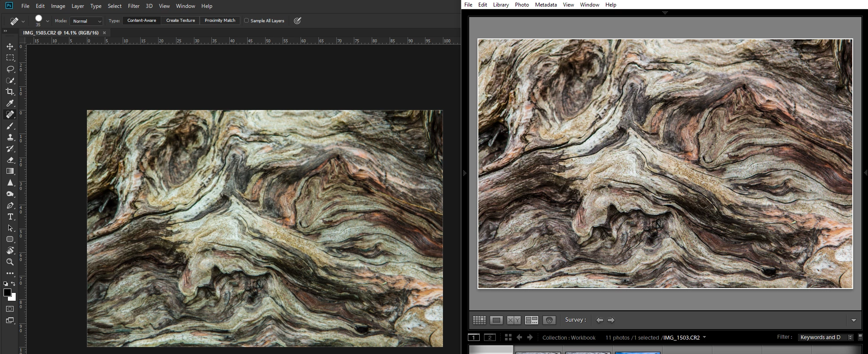The width and height of the screenshot is (868, 354).
Task: Open the Lightroom toolbar options triangle
Action: (x=854, y=320)
